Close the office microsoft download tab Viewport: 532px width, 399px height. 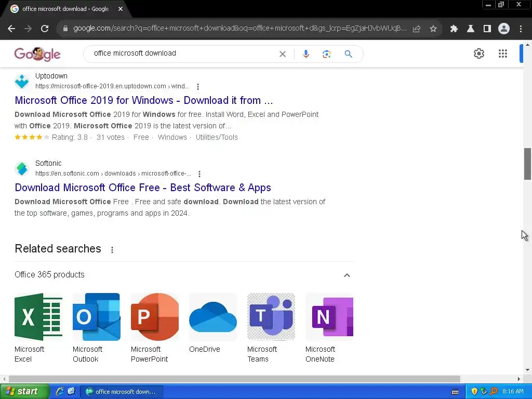click(121, 9)
